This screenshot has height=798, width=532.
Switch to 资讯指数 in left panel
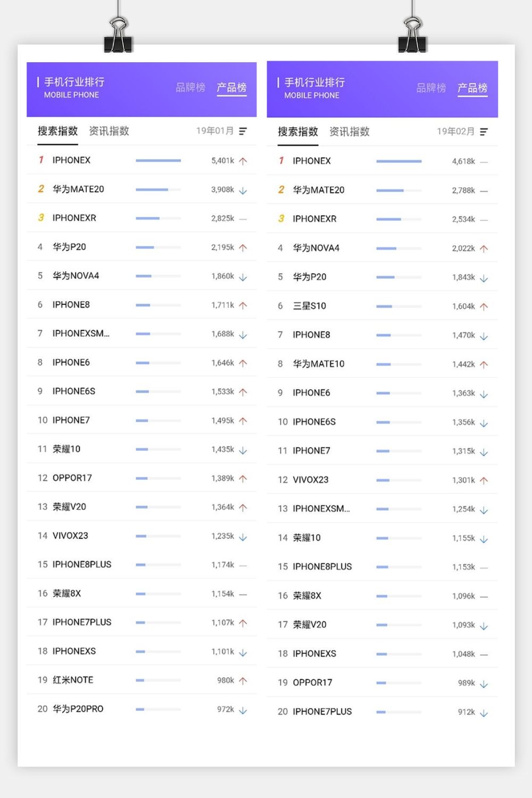(x=109, y=131)
